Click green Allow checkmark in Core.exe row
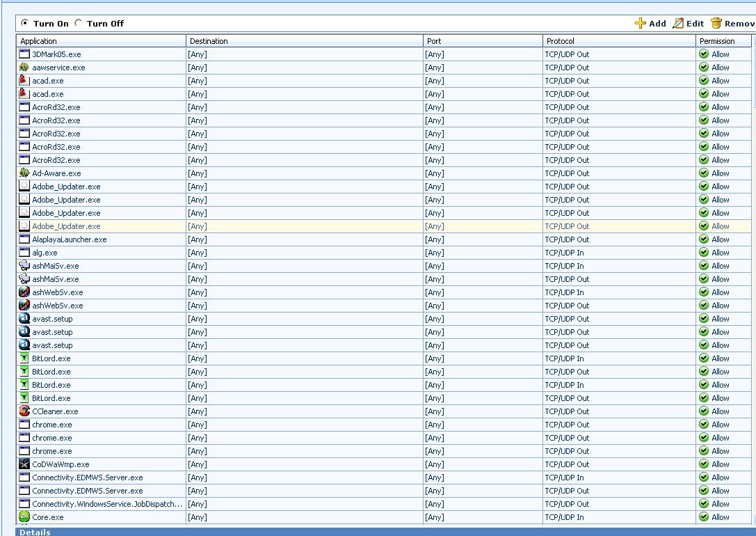Viewport: 756px width, 536px height. click(704, 517)
